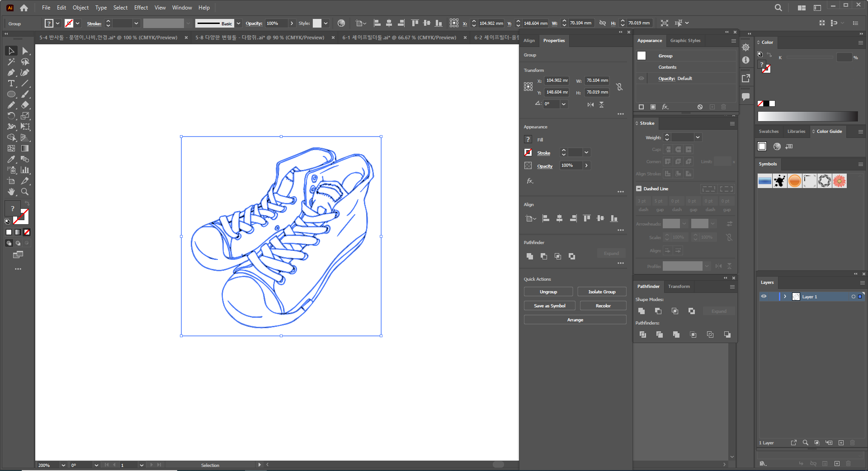
Task: Select the Pen tool
Action: pyautogui.click(x=11, y=72)
